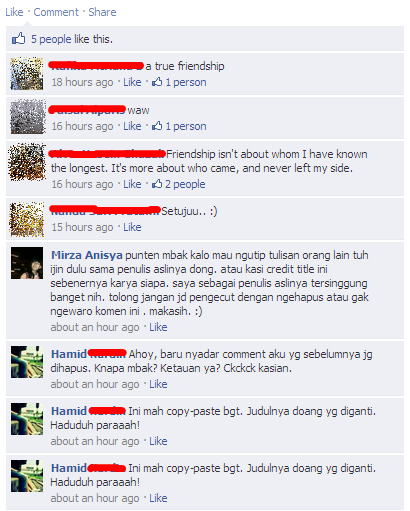View '2 people' who liked Friendship quote comment
410x511 pixels.
(185, 184)
